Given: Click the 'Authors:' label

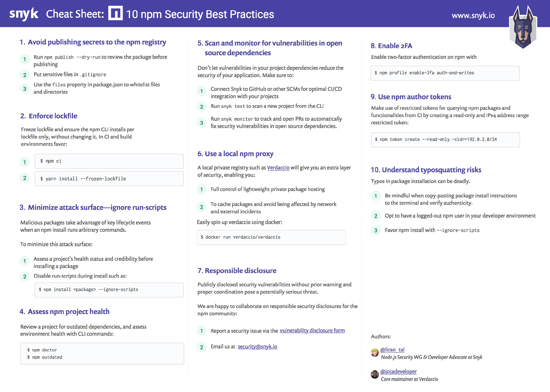Looking at the screenshot, I should coord(381,337).
